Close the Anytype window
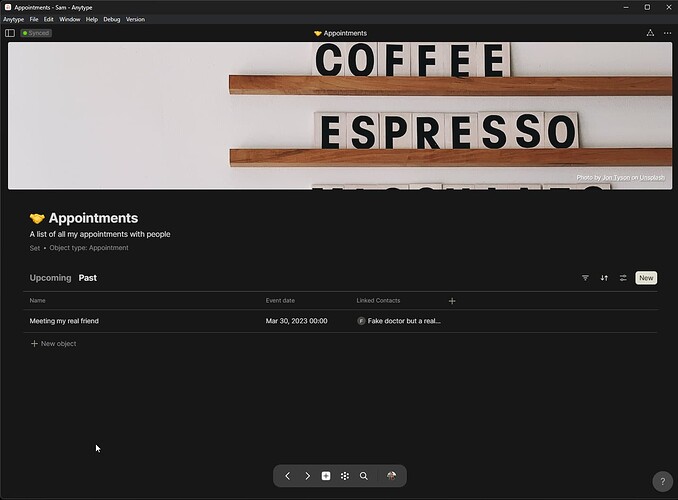 [668, 7]
